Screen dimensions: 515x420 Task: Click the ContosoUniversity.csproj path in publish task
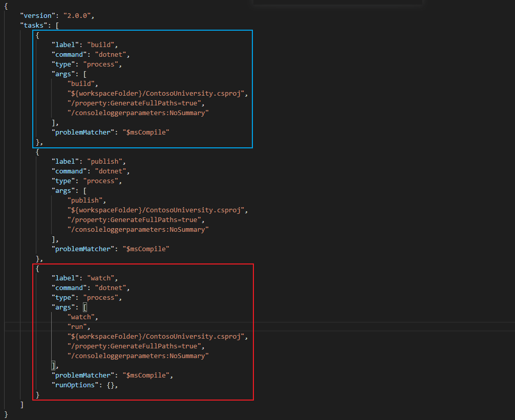click(x=157, y=210)
